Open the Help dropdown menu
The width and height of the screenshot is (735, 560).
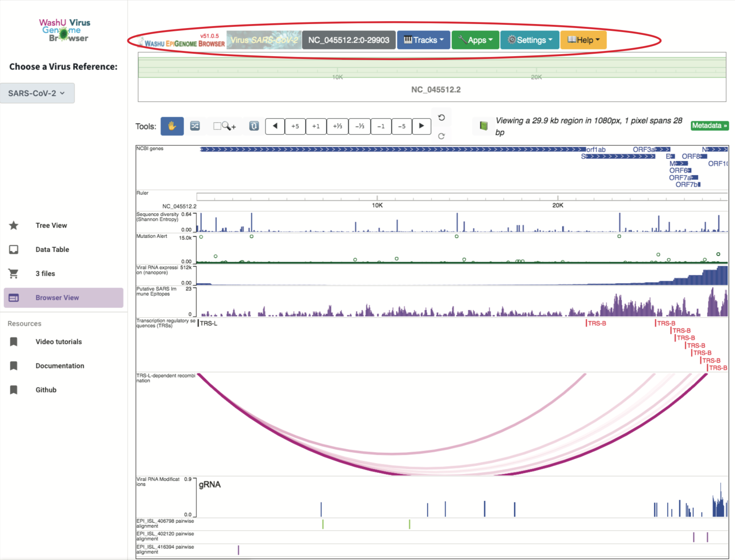(x=583, y=40)
